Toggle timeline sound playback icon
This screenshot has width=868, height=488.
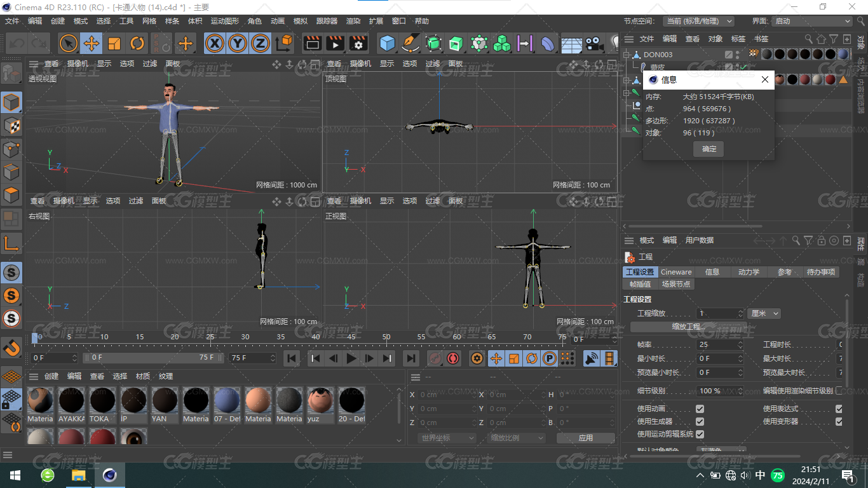coord(592,358)
